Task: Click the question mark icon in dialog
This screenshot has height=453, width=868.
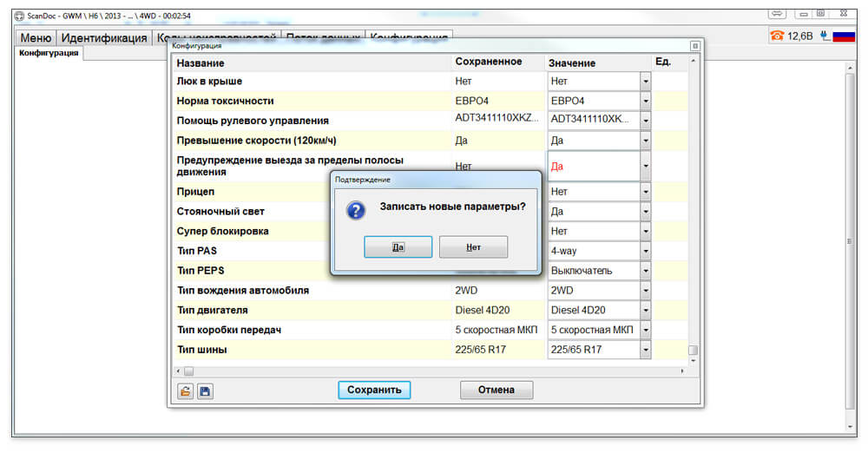Action: click(356, 210)
